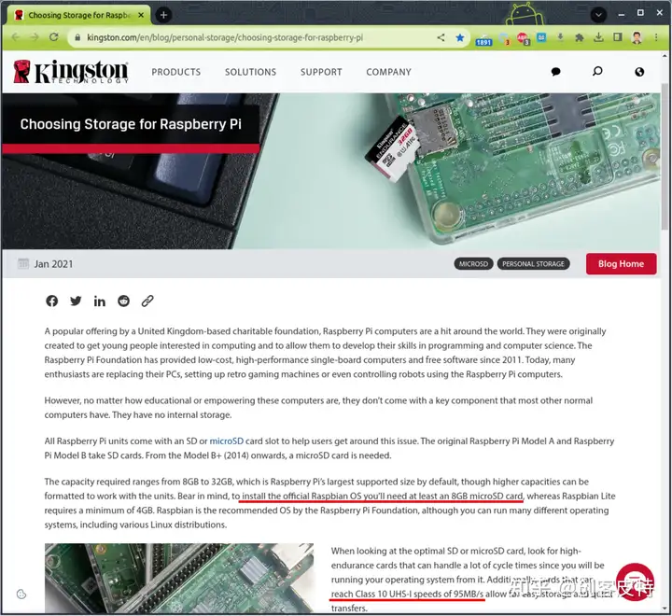
Task: Share the article on Reddit
Action: point(123,301)
